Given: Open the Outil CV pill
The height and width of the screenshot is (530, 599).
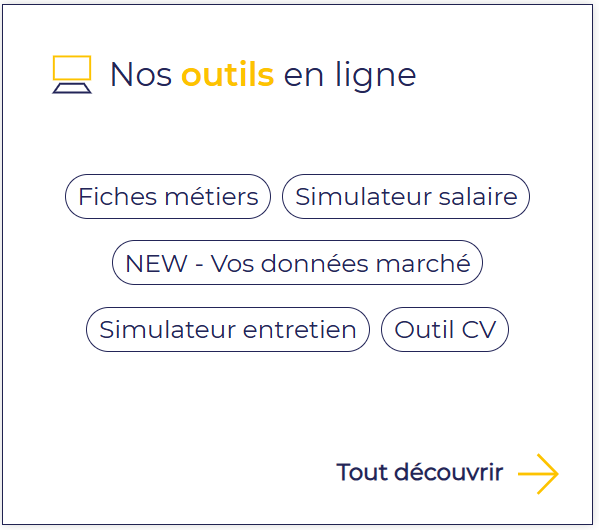Looking at the screenshot, I should pyautogui.click(x=445, y=329).
